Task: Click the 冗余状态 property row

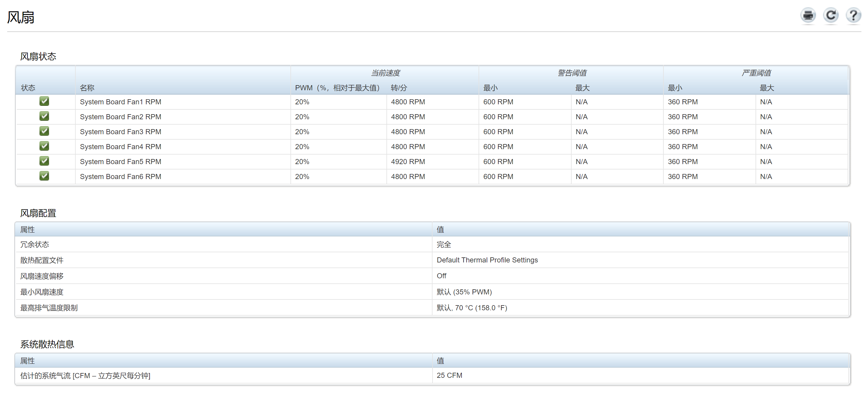Action: tap(35, 245)
